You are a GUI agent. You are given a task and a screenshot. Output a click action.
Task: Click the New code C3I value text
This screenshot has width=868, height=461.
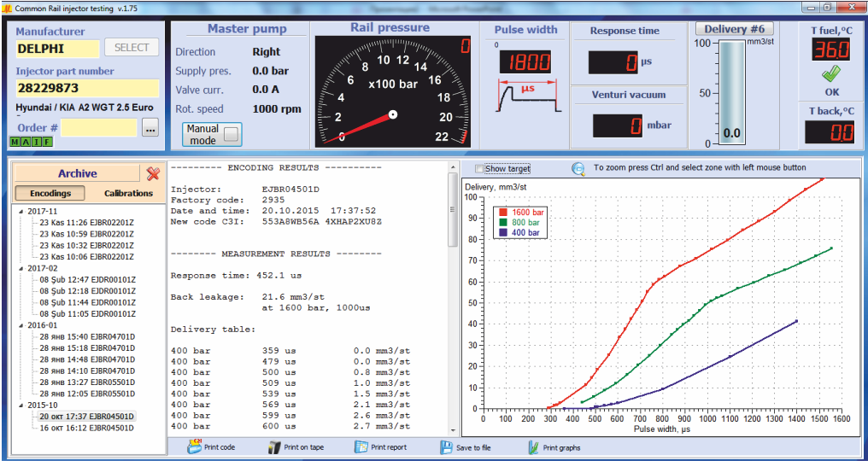321,222
